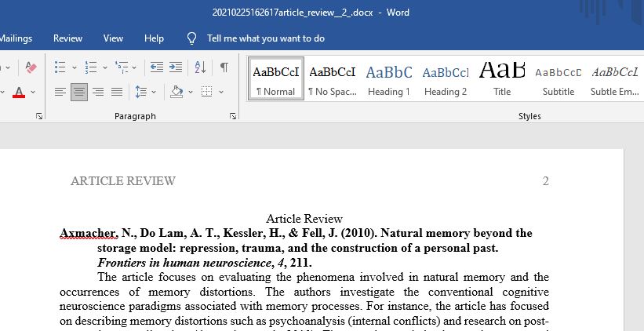Open the Numbering dropdown arrow
The image size is (644, 331).
pos(105,67)
